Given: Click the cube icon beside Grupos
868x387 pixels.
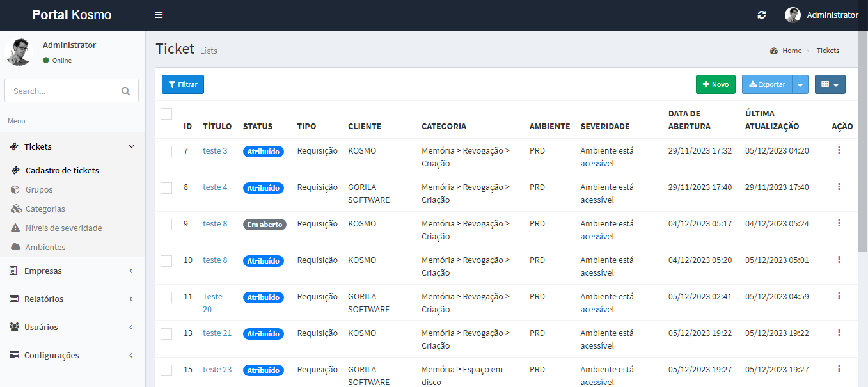Looking at the screenshot, I should [x=15, y=190].
